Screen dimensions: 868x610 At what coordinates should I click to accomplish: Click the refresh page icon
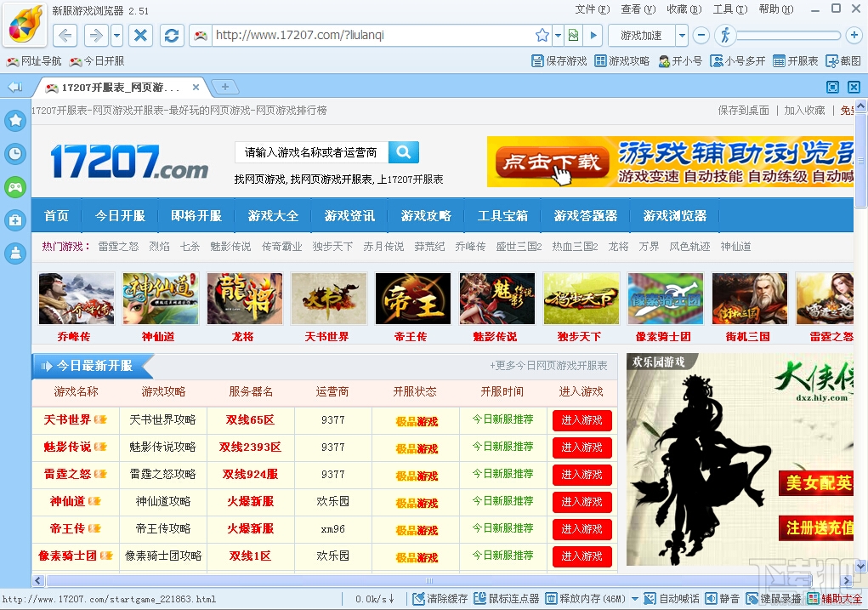pos(172,36)
